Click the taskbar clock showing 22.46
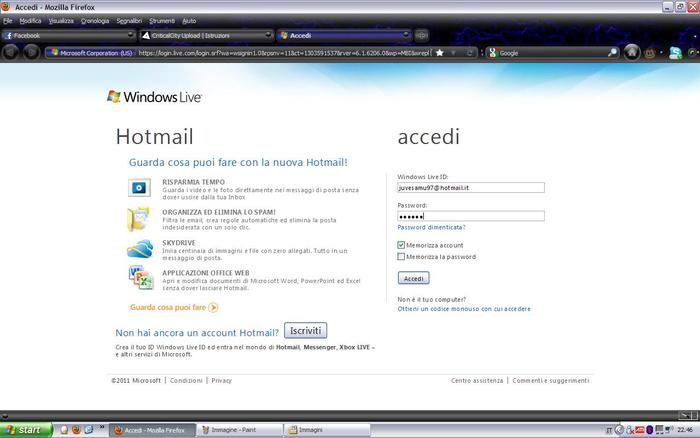The width and height of the screenshot is (700, 438). point(685,430)
